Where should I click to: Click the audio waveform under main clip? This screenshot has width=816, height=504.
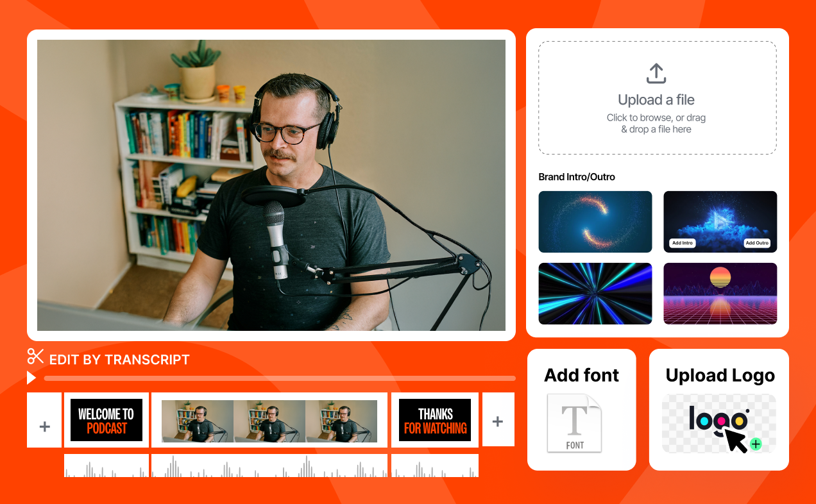click(269, 466)
